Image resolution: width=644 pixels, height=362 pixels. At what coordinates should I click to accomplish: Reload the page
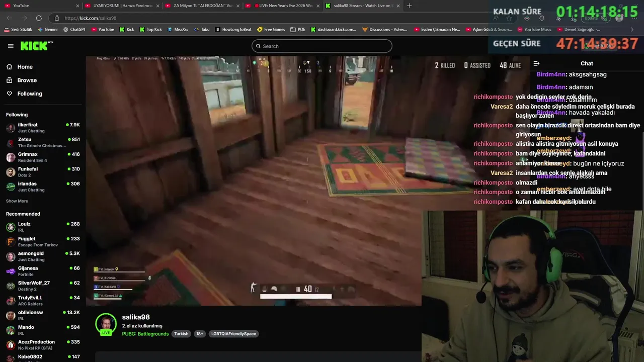39,18
